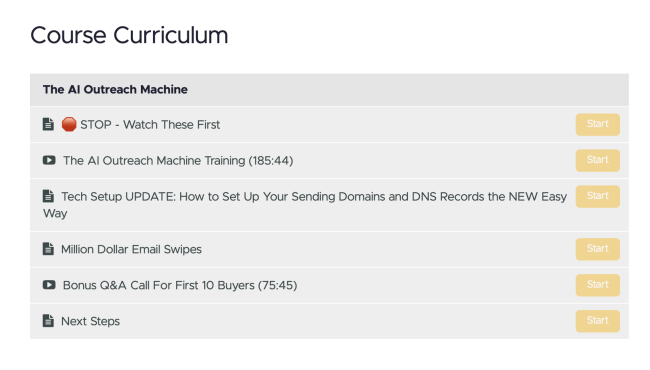Image resolution: width=650 pixels, height=370 pixels.
Task: Click video icon beside Bonus Q&A Call
Action: click(x=49, y=285)
